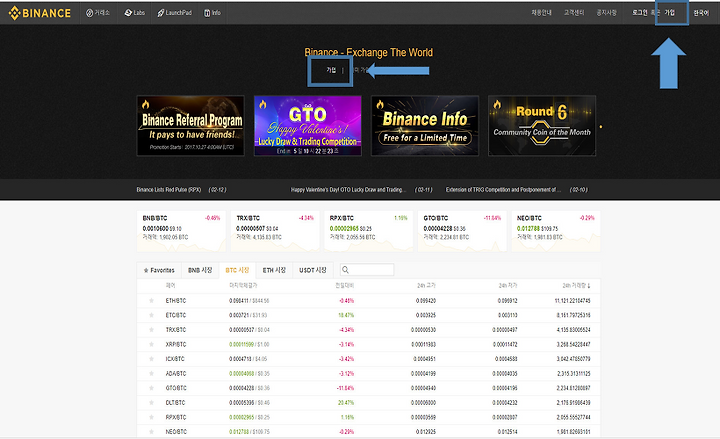
Task: Open the TRX/BTC ticker card
Action: coord(275,231)
